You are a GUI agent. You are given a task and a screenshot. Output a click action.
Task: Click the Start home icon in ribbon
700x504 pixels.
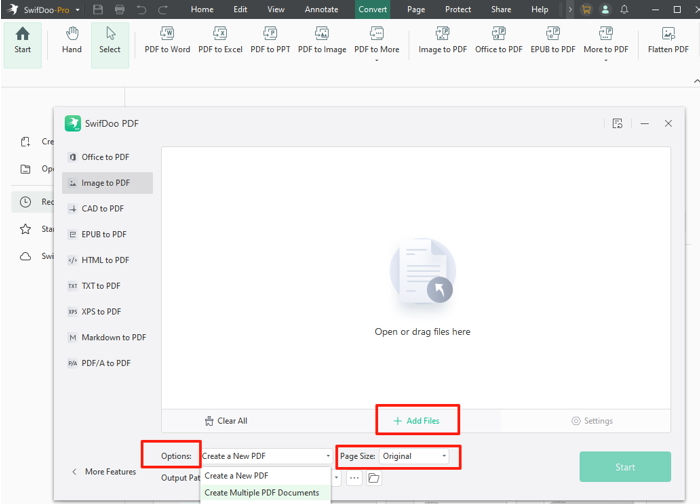click(x=22, y=34)
